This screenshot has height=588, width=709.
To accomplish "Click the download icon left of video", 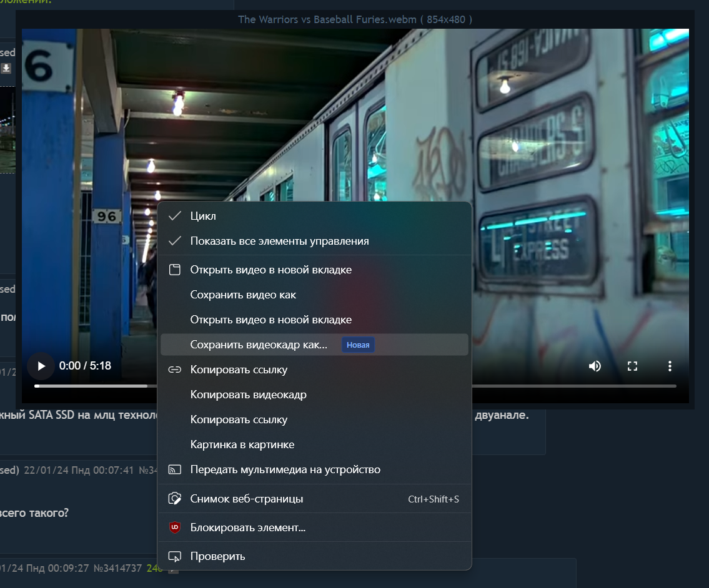I will (x=6, y=68).
